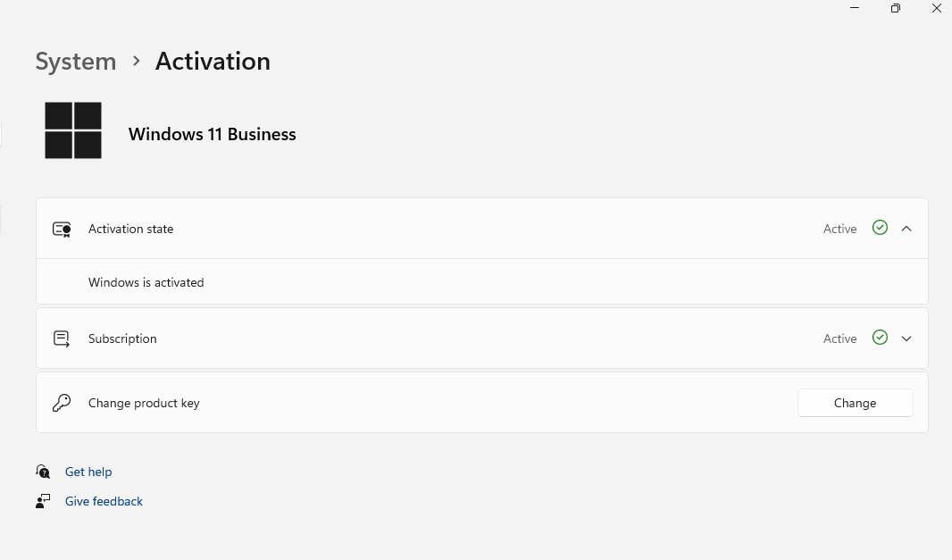Expand the Subscription section chevron

click(x=906, y=339)
